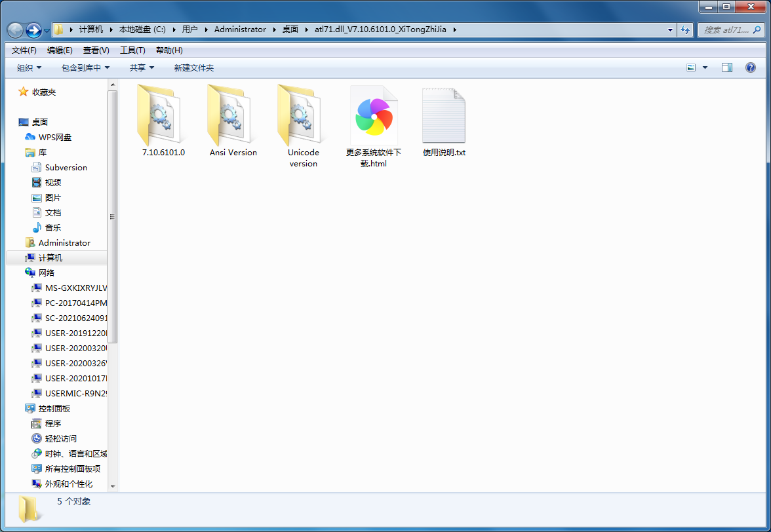Open the Ansi Version folder icon
The image size is (771, 532).
(229, 115)
